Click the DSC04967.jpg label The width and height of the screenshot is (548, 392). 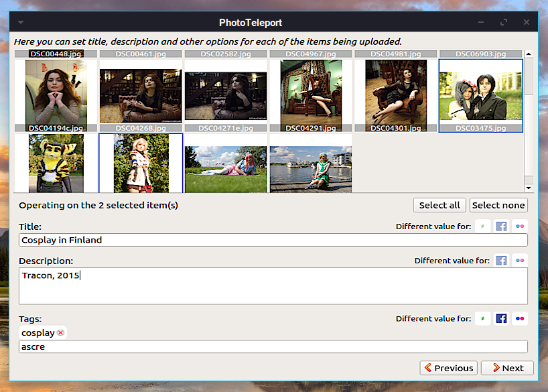[x=311, y=54]
